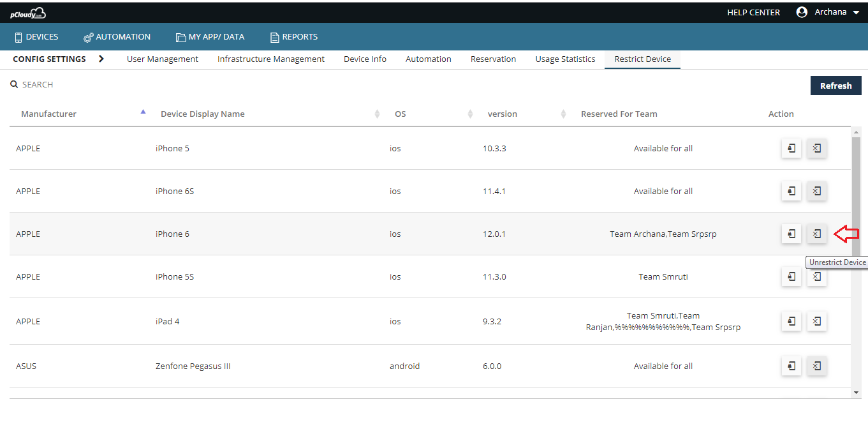Switch to the Automation settings tab

pos(429,59)
